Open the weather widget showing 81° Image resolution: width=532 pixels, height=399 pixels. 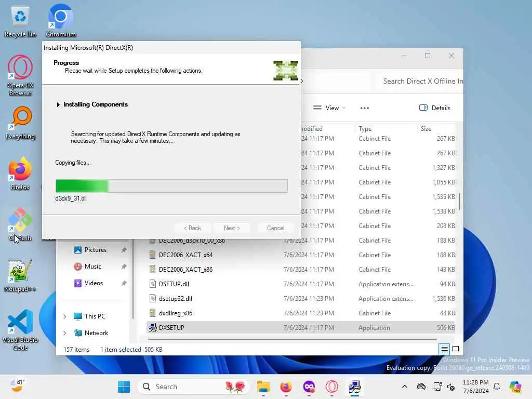click(17, 386)
